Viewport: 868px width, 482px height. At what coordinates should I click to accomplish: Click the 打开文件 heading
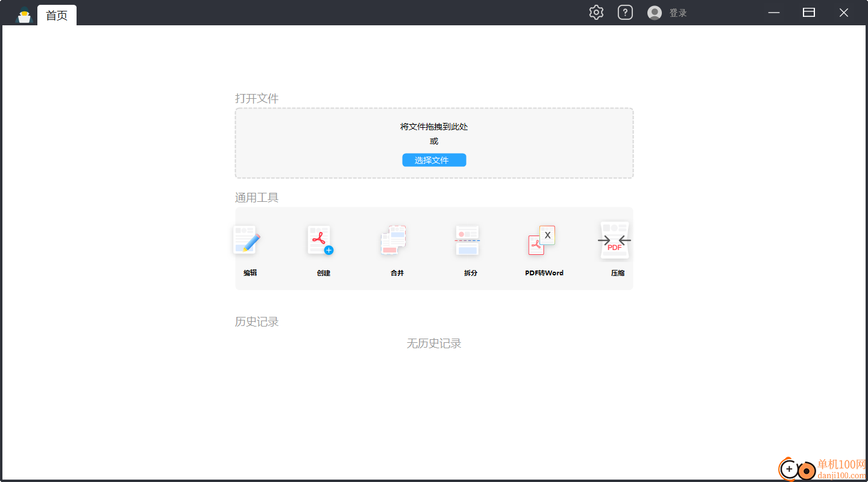point(257,98)
